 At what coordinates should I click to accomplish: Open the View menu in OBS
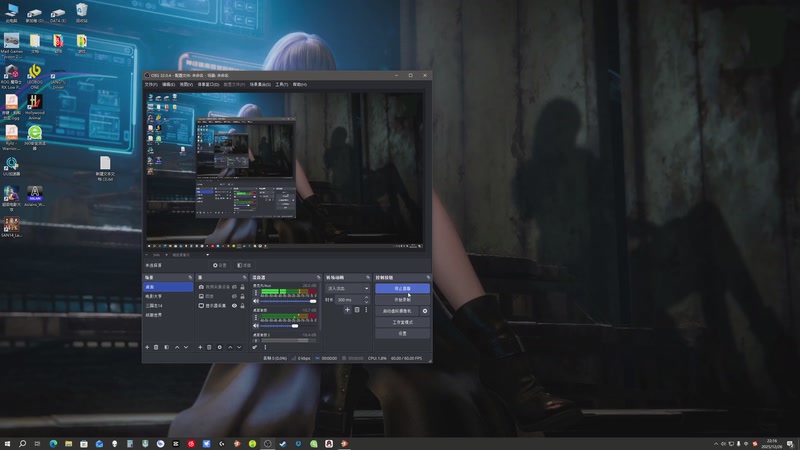pos(186,84)
